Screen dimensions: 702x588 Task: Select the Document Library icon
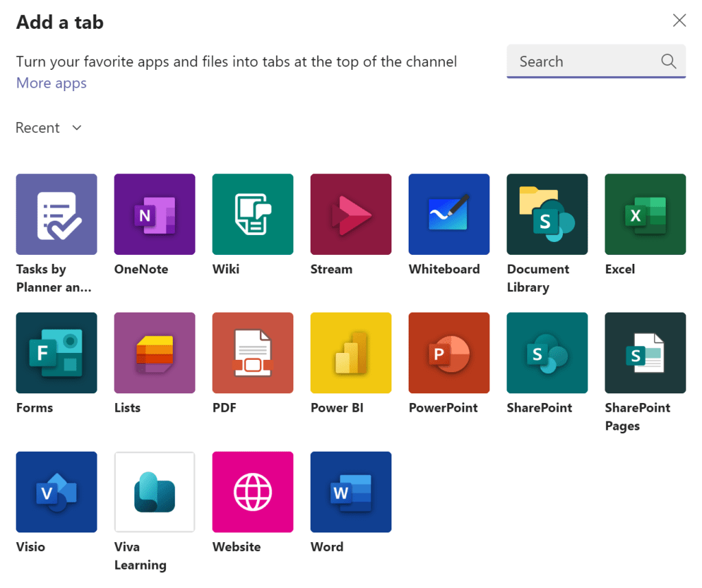[546, 215]
